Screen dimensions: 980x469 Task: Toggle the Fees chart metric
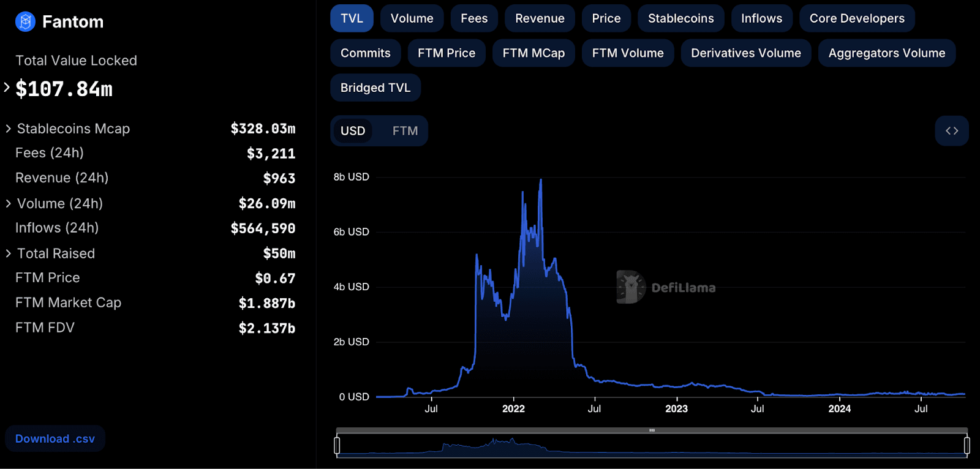474,18
